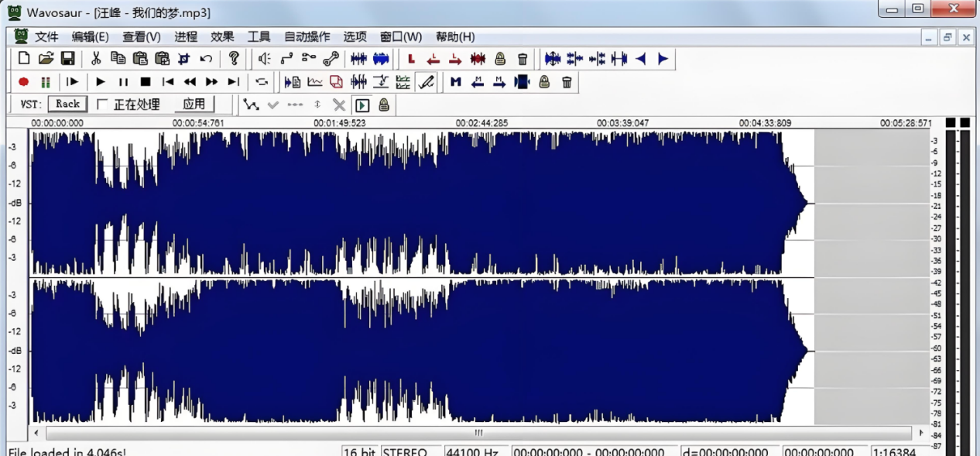
Task: Expand the 工具 menu
Action: point(259,36)
